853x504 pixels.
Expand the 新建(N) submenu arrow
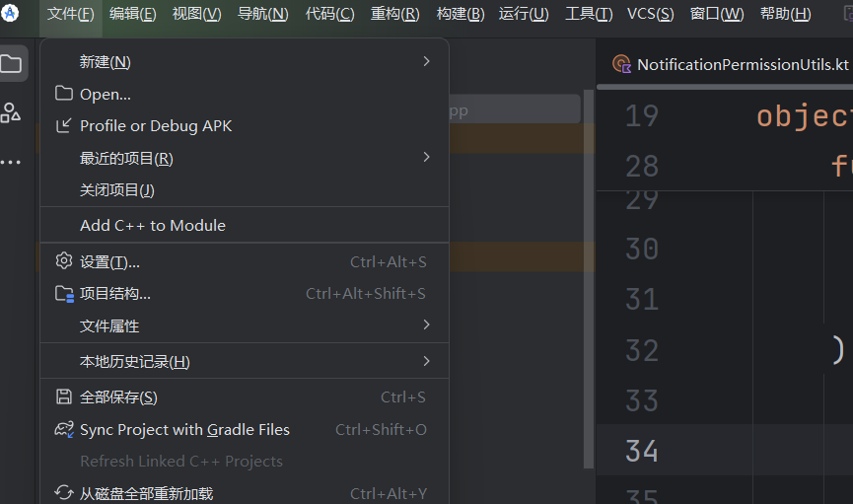pos(426,61)
